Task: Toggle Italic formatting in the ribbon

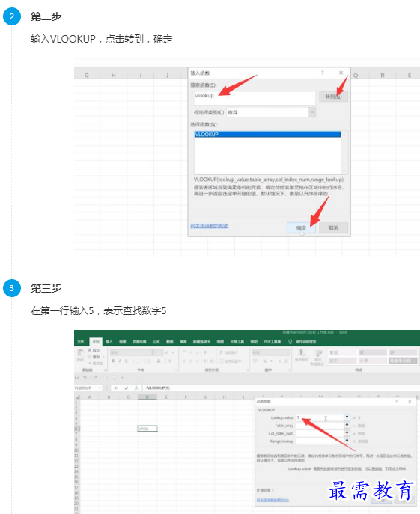Action: click(x=120, y=361)
